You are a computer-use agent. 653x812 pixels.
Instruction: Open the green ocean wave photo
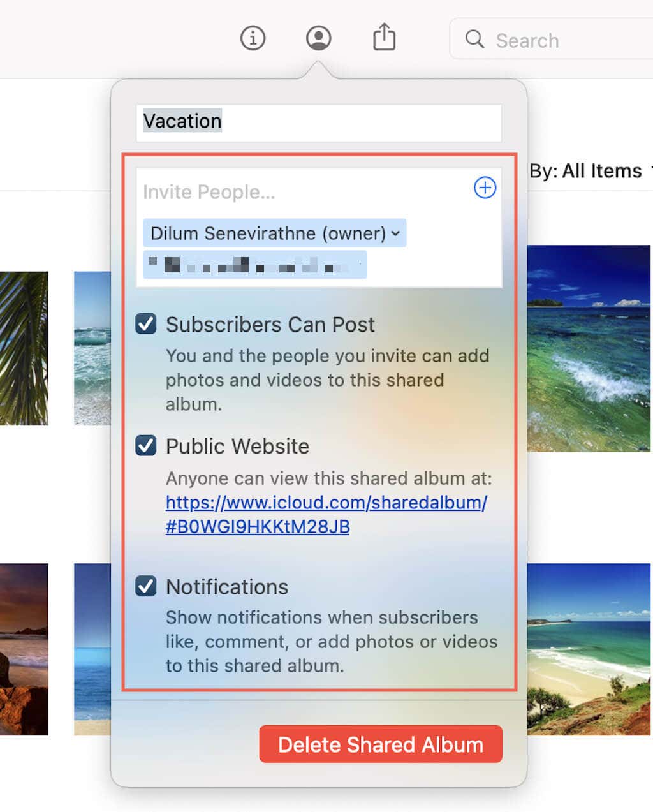click(x=589, y=348)
